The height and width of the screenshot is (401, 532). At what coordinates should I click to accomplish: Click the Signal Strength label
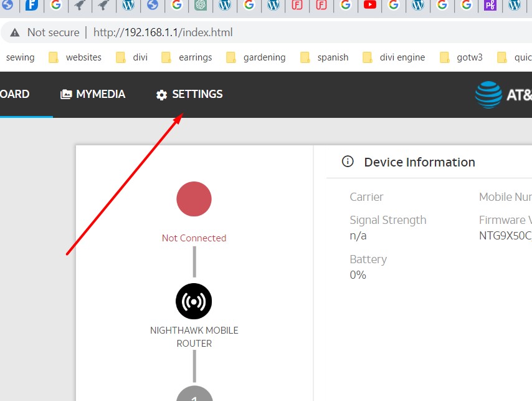(x=388, y=220)
